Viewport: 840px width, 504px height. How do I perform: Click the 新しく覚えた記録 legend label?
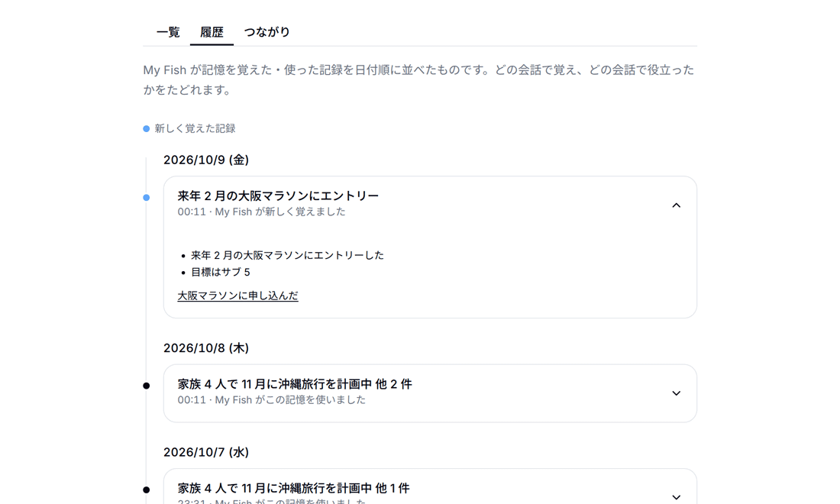tap(195, 128)
